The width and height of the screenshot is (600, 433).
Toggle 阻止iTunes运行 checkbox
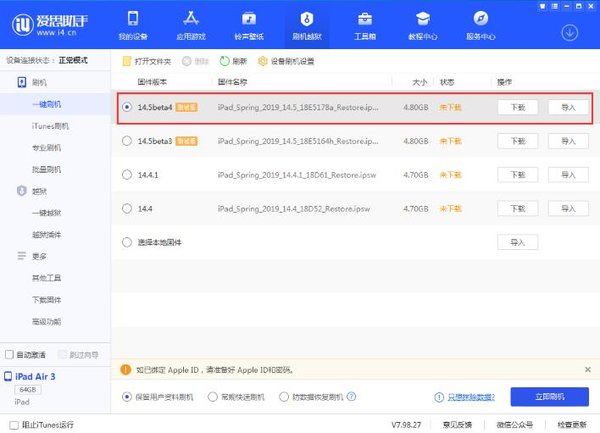(14, 425)
